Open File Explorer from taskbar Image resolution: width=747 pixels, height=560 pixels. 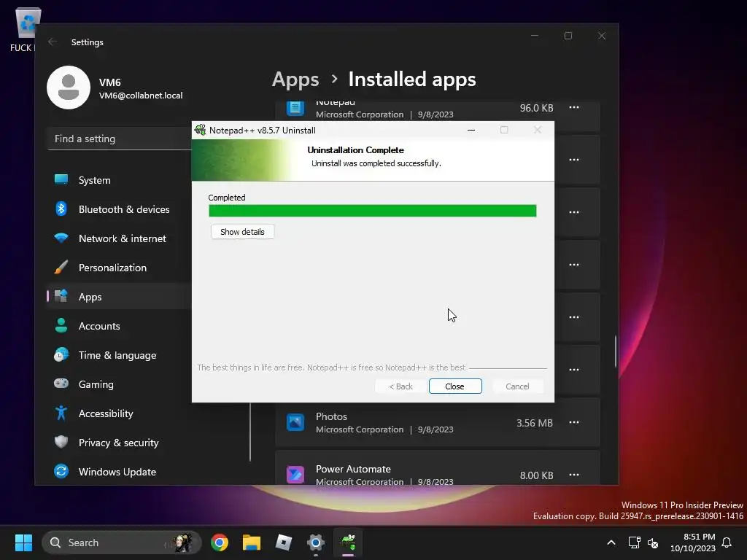(252, 542)
